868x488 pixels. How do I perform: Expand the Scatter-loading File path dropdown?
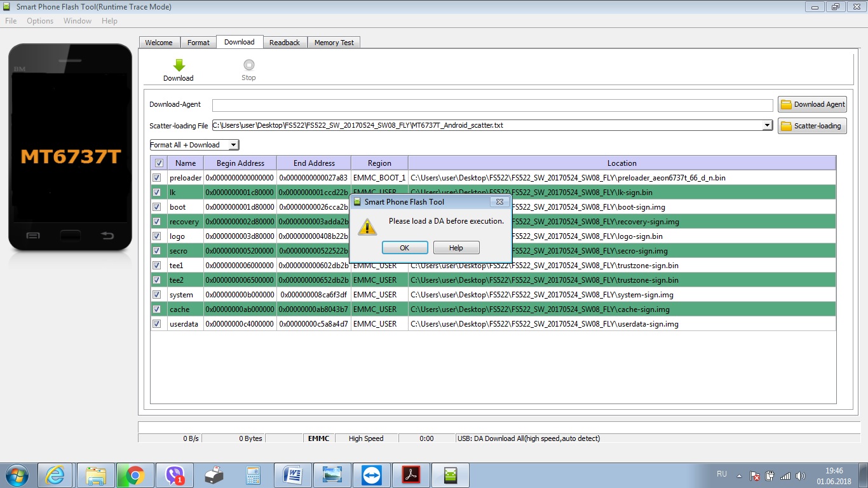pos(768,126)
